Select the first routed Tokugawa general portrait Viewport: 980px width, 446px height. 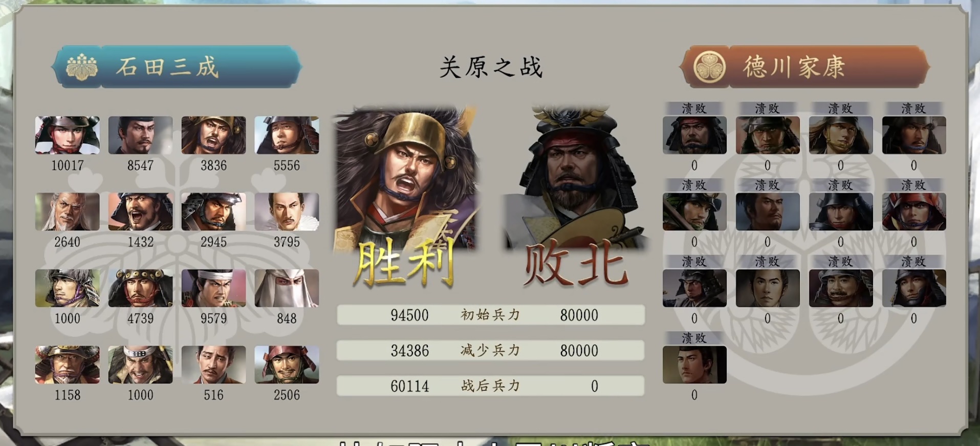click(694, 135)
